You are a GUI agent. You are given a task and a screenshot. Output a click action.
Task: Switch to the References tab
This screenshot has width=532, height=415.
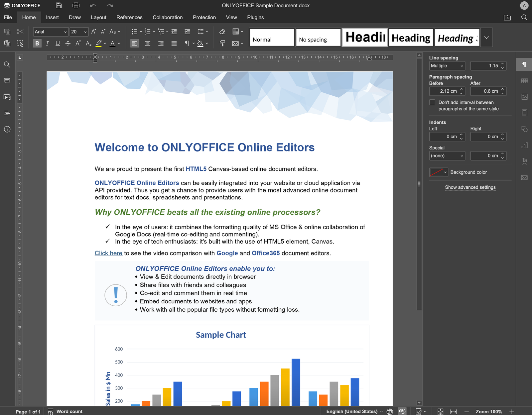(x=129, y=17)
